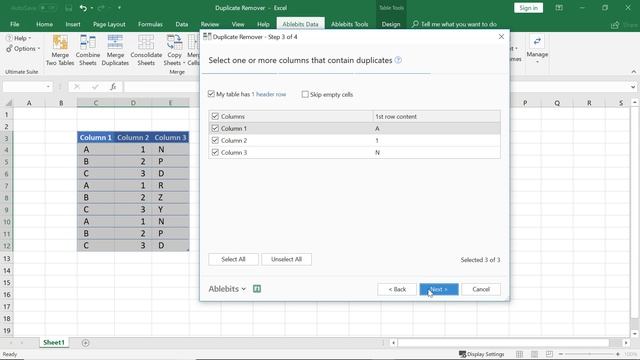
Task: Open the Page Layout tab
Action: (x=109, y=24)
